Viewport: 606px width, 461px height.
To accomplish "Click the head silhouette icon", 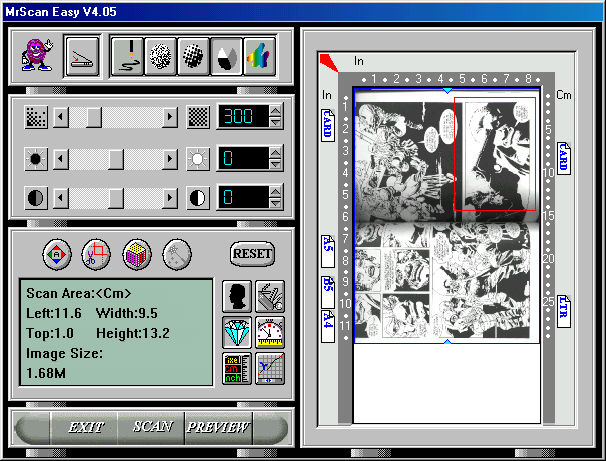I will tap(237, 296).
